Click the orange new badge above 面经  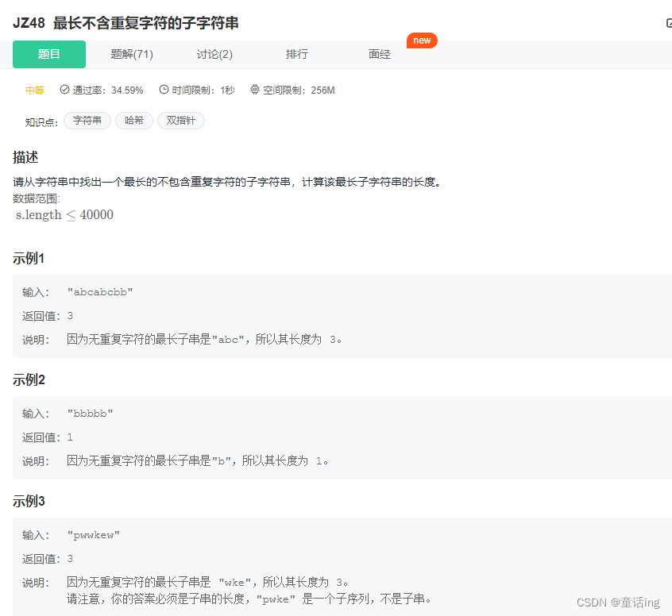coord(422,40)
